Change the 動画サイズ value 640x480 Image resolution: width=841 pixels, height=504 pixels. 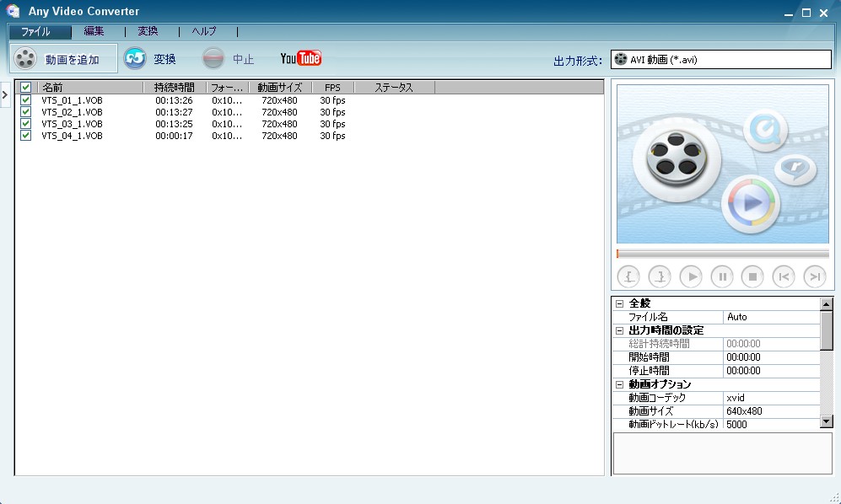pos(771,411)
